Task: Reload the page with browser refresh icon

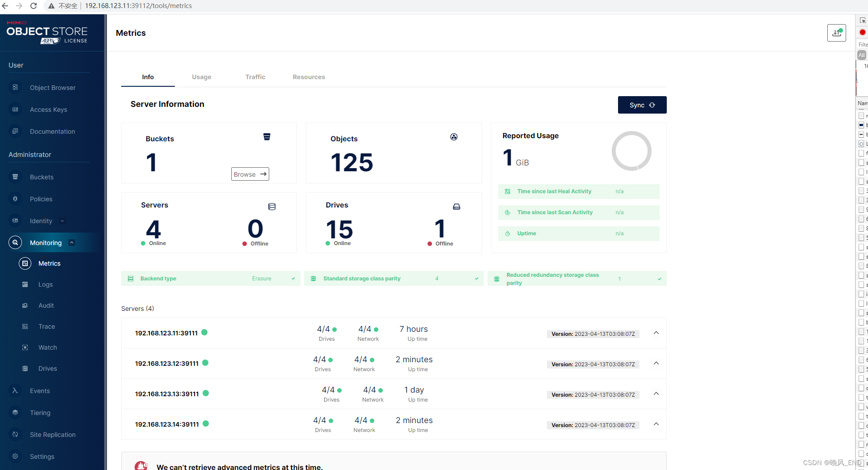Action: pyautogui.click(x=34, y=6)
